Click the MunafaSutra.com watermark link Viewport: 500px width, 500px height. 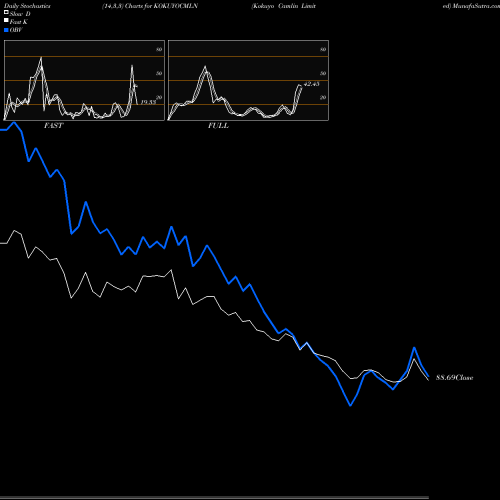[476, 6]
